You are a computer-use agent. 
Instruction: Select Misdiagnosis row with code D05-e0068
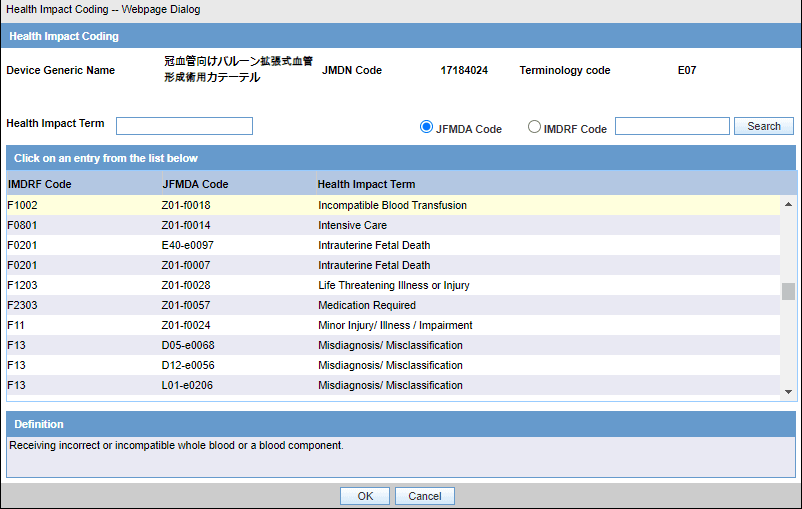393,345
